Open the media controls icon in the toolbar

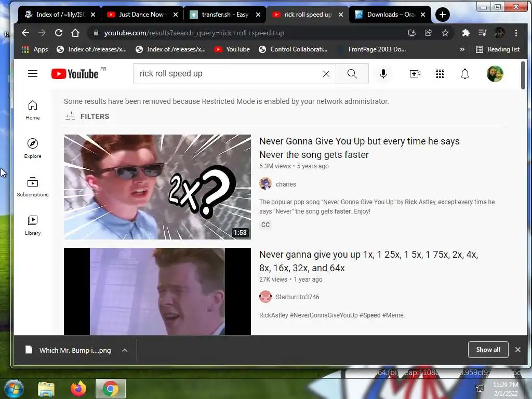click(x=483, y=33)
